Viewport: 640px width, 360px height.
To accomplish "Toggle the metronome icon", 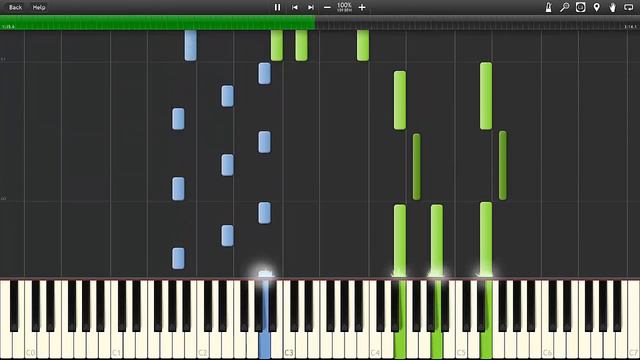I will click(549, 7).
